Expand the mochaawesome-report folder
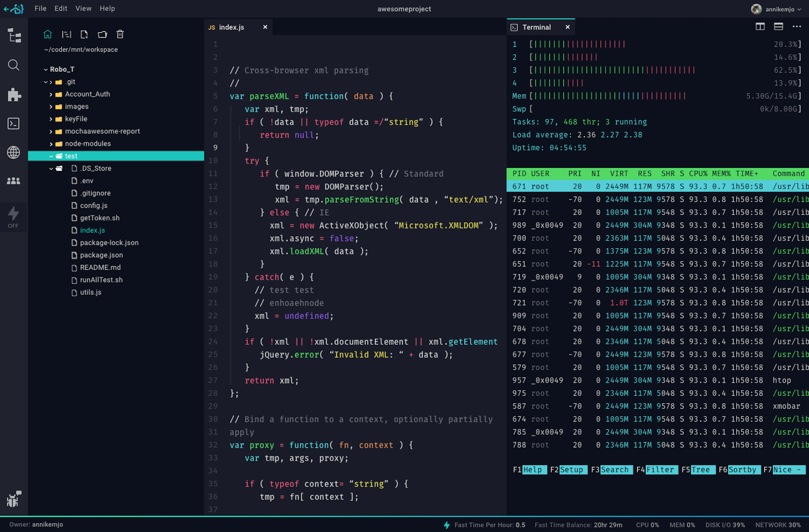809x532 pixels. 51,131
